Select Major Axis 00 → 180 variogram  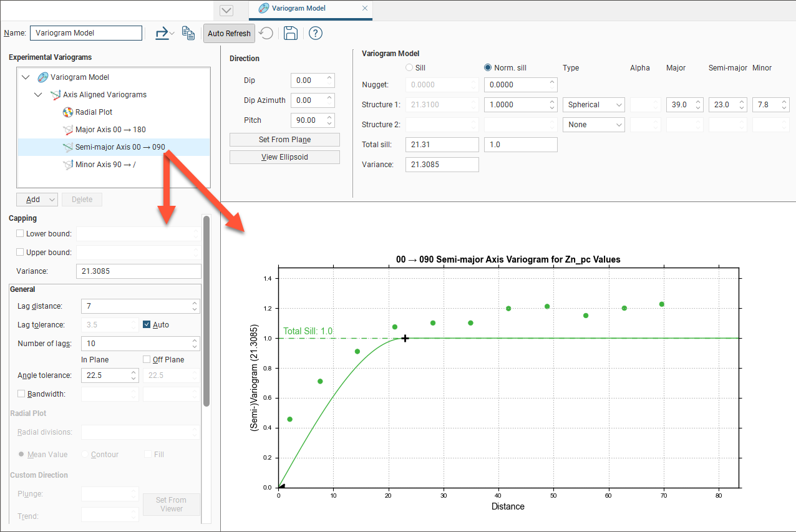coord(110,130)
